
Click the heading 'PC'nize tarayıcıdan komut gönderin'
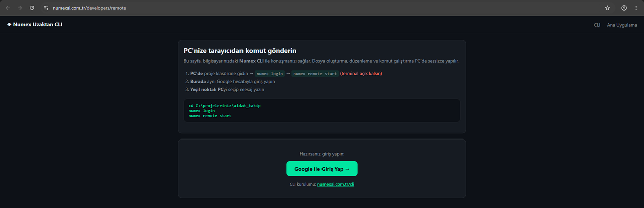coord(240,51)
